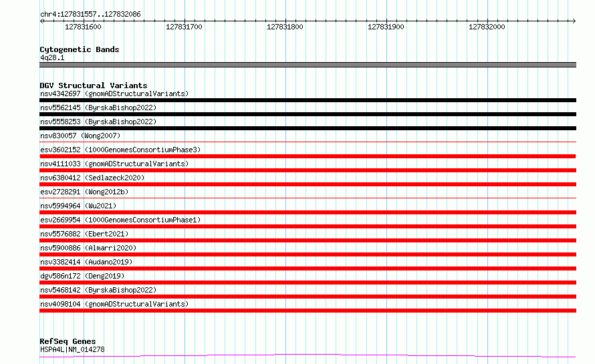Open variant nsv5994964 (Wu2021)
The height and width of the screenshot is (364, 595).
click(78, 206)
